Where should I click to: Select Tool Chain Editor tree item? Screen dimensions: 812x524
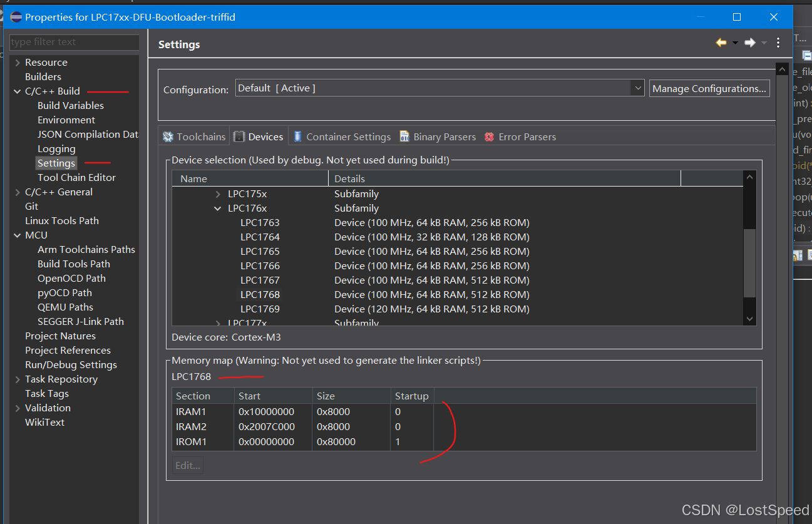[x=76, y=178]
